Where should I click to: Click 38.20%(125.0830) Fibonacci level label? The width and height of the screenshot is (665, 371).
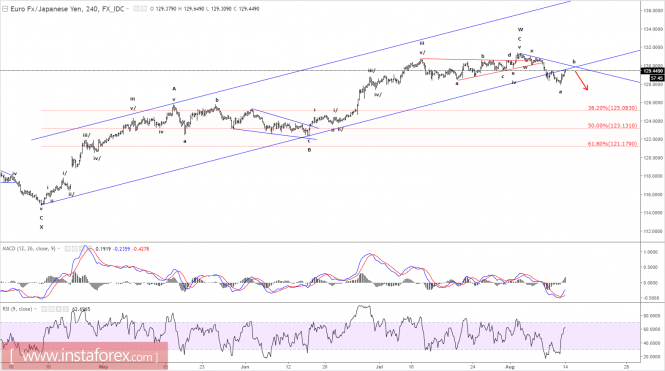(612, 108)
